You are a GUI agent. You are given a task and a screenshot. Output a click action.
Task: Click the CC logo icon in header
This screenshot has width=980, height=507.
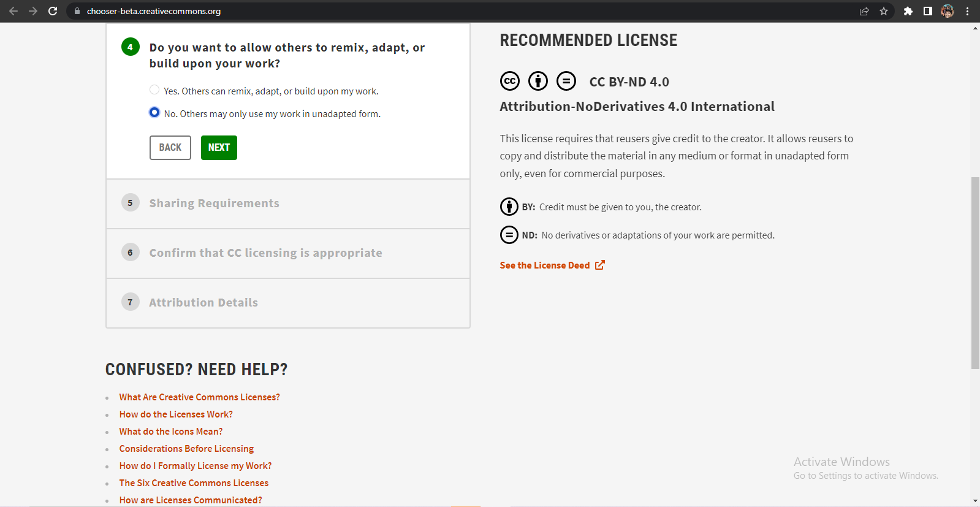(x=510, y=81)
